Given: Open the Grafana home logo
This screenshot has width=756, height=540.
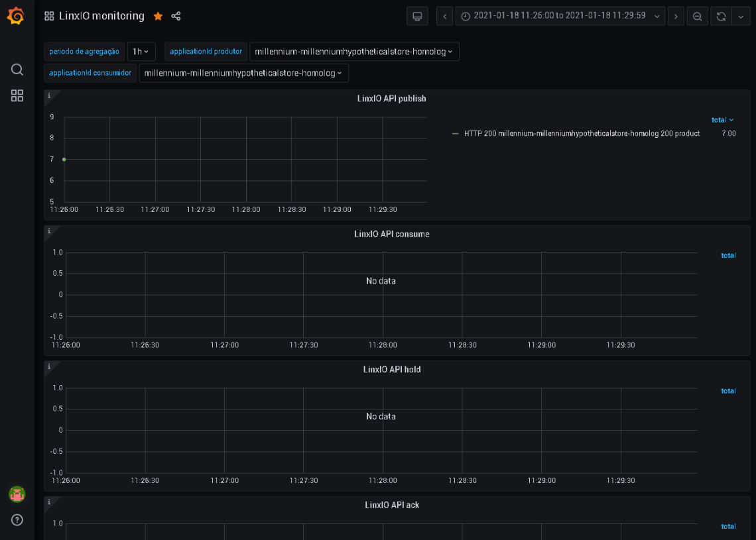Looking at the screenshot, I should pyautogui.click(x=16, y=16).
